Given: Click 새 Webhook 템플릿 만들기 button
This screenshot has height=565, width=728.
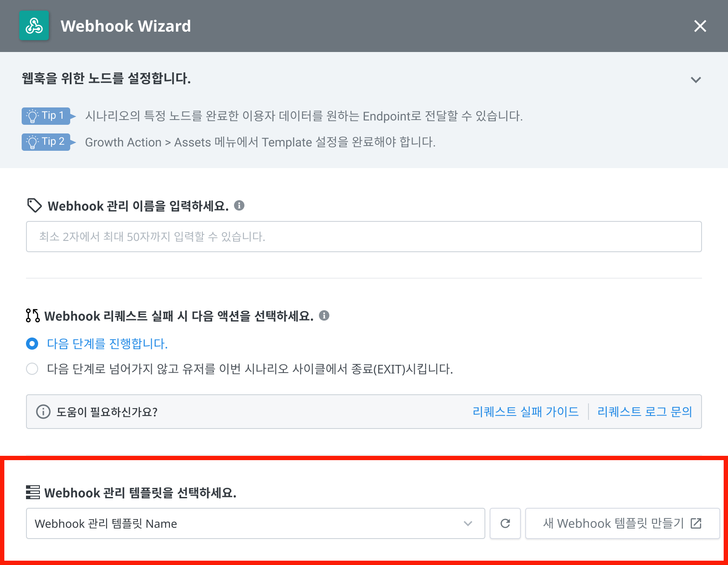Looking at the screenshot, I should pyautogui.click(x=622, y=523).
